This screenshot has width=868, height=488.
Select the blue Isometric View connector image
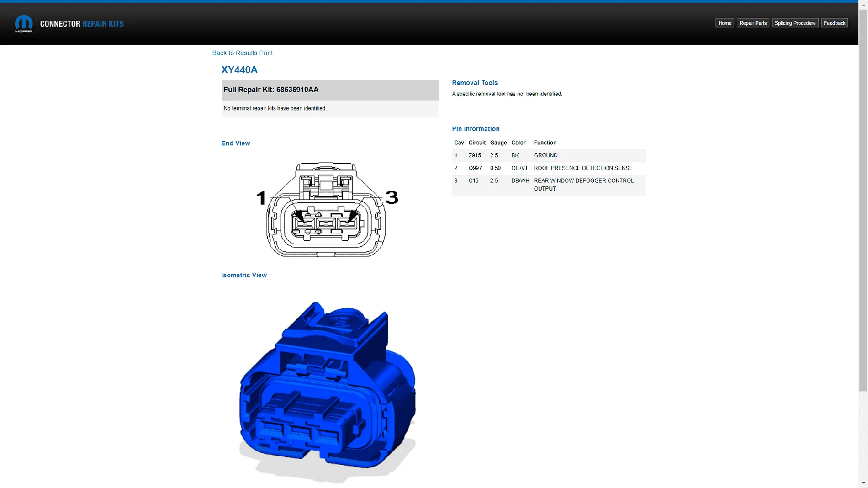click(328, 392)
